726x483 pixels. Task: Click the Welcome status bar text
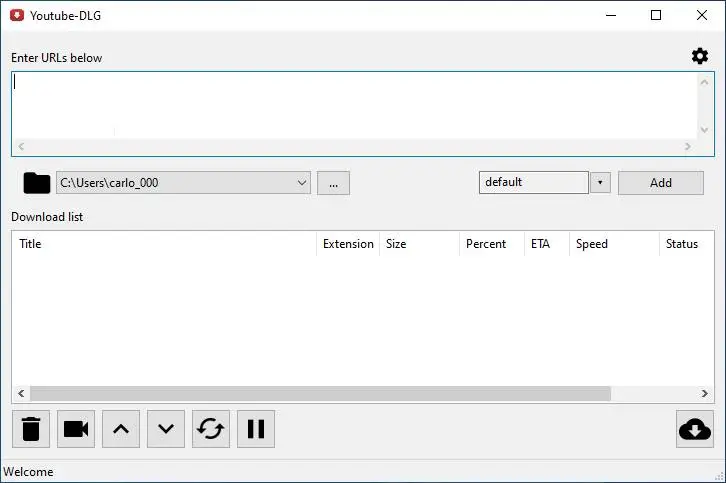pyautogui.click(x=28, y=472)
